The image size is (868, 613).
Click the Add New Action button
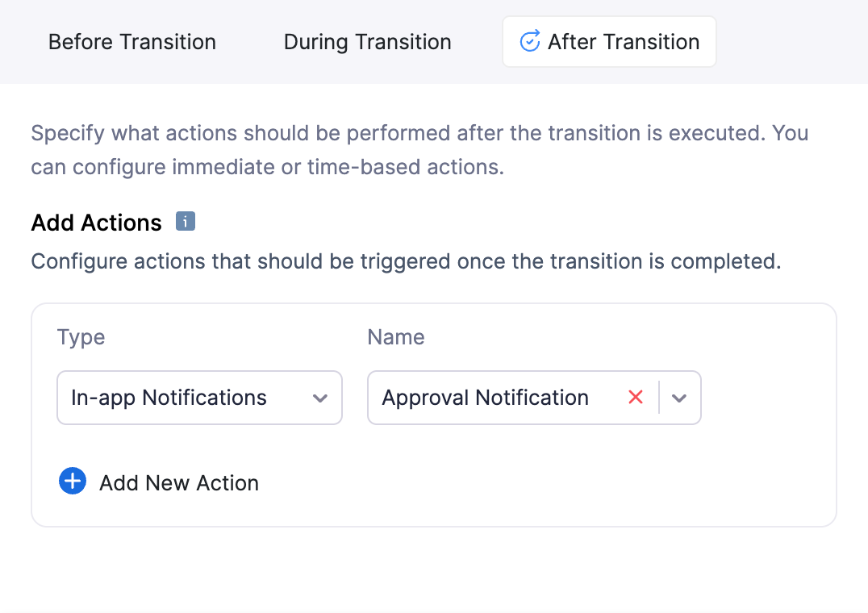[158, 482]
